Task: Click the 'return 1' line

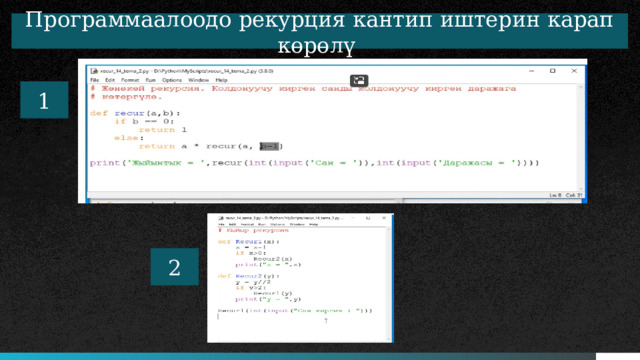Action: [x=162, y=130]
